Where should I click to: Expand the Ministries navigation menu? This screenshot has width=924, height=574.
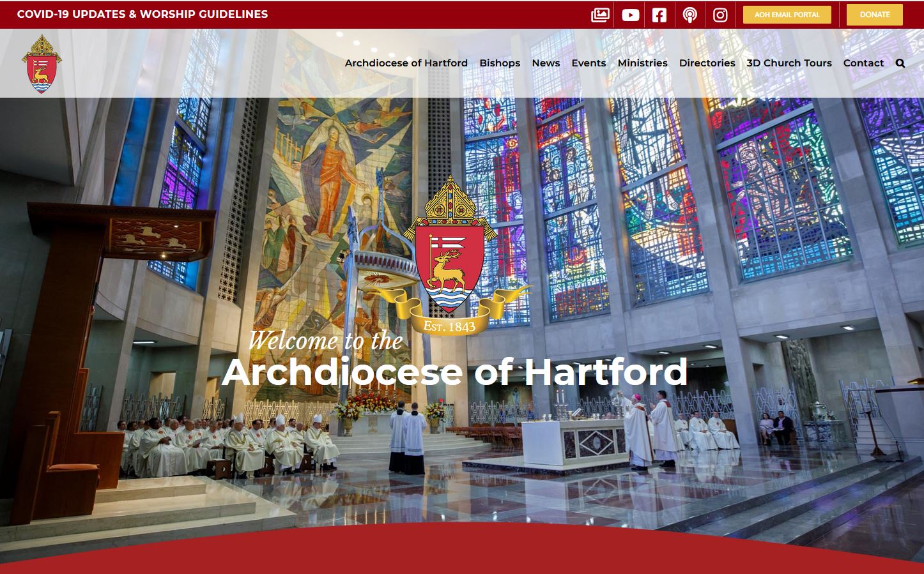coord(643,63)
